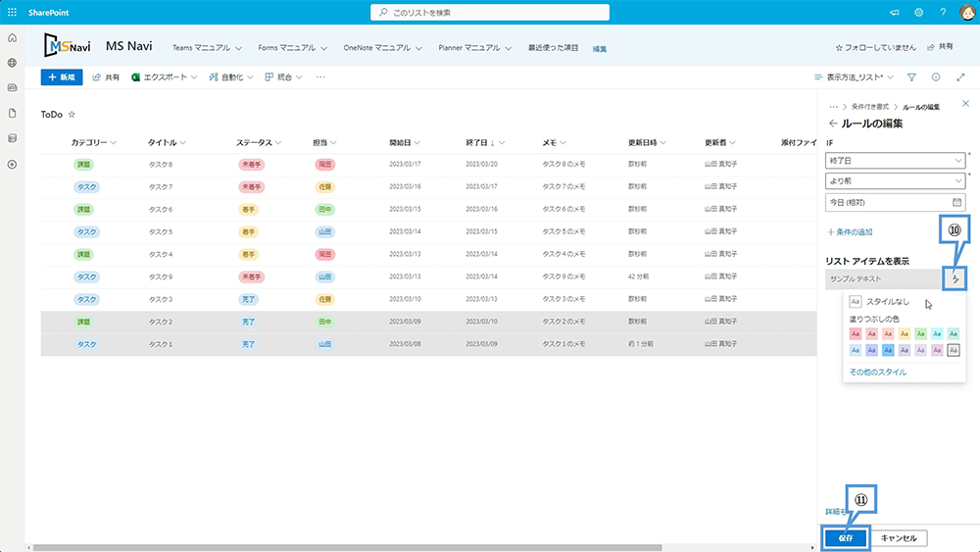Open タスク8 list item title
Viewport: 980px width, 552px height.
161,165
